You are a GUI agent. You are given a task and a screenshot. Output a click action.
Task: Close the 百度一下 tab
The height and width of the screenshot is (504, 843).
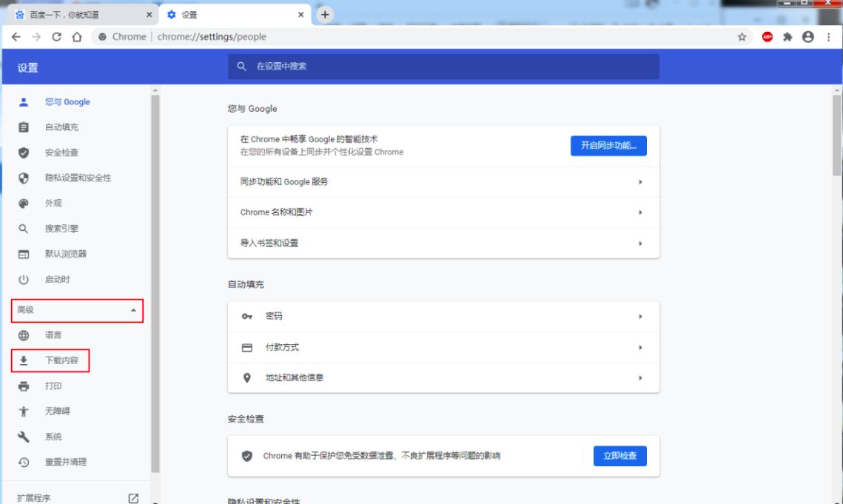point(149,15)
